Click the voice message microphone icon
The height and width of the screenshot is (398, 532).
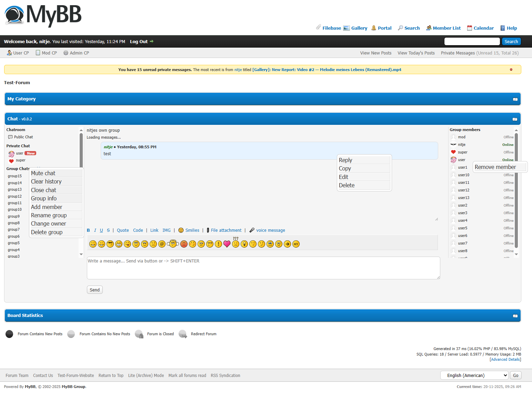click(252, 230)
